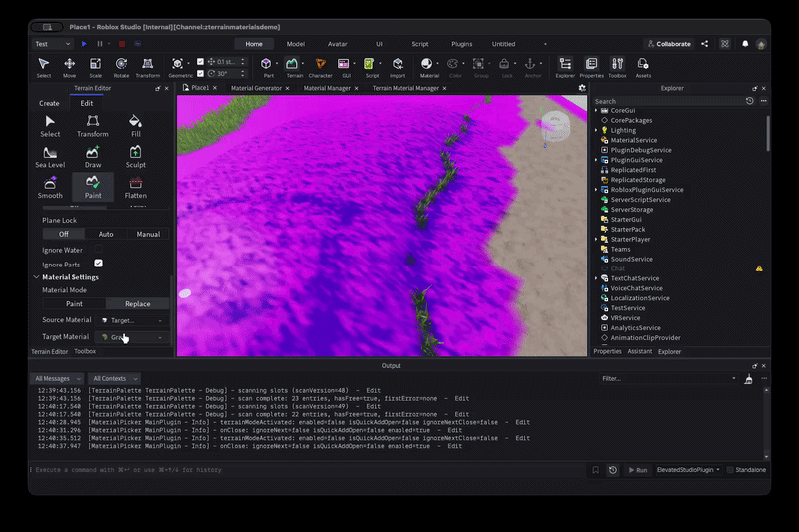The height and width of the screenshot is (532, 799).
Task: Expand the Lighting node in Explorer
Action: (596, 130)
